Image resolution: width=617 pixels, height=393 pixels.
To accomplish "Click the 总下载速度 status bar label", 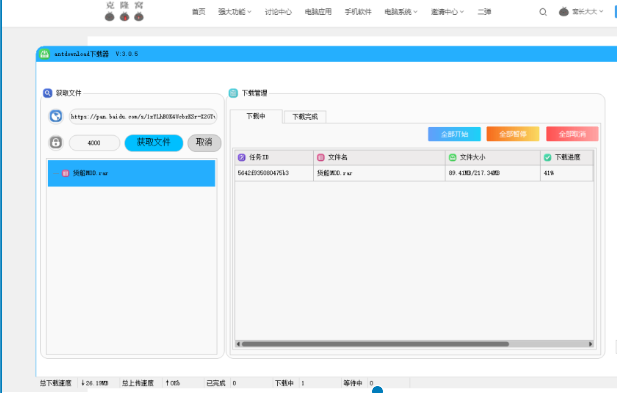I will pos(55,383).
